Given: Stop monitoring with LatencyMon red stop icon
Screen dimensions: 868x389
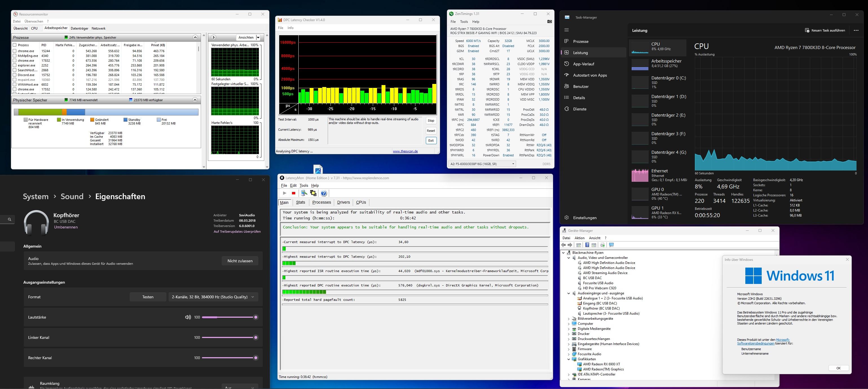Looking at the screenshot, I should [294, 193].
